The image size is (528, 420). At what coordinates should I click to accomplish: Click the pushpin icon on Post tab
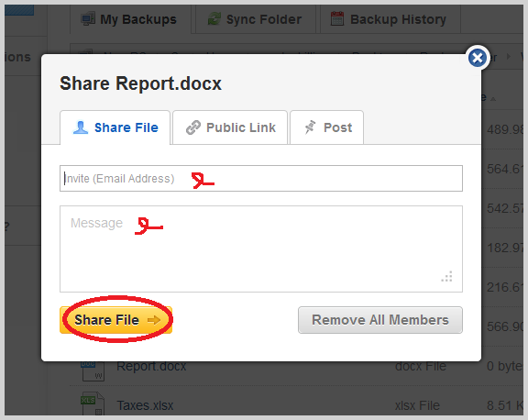click(x=310, y=127)
